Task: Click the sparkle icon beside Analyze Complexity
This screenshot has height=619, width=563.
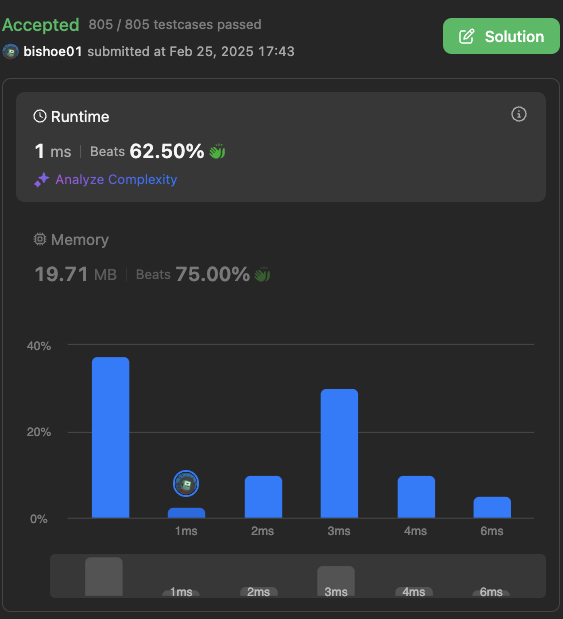Action: tap(41, 180)
